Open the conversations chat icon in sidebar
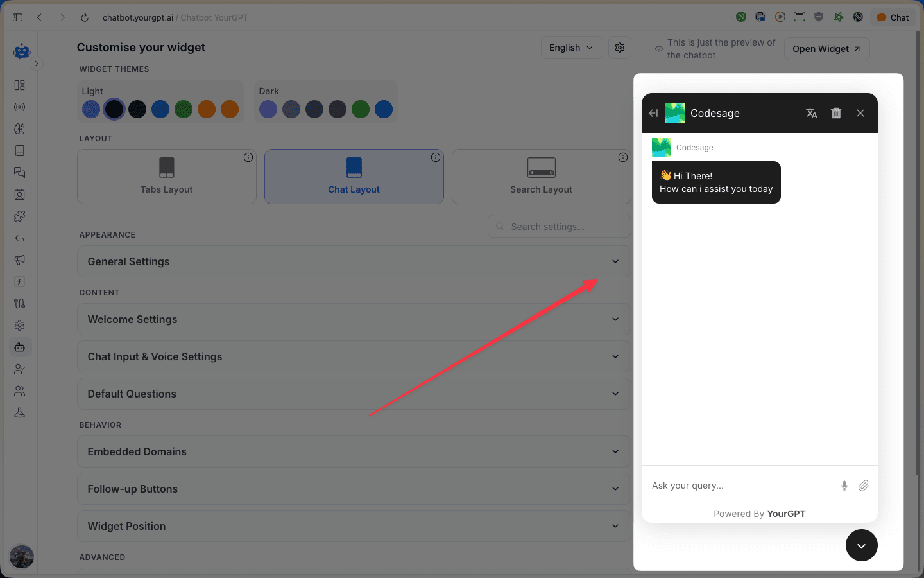This screenshot has height=578, width=924. coord(19,172)
